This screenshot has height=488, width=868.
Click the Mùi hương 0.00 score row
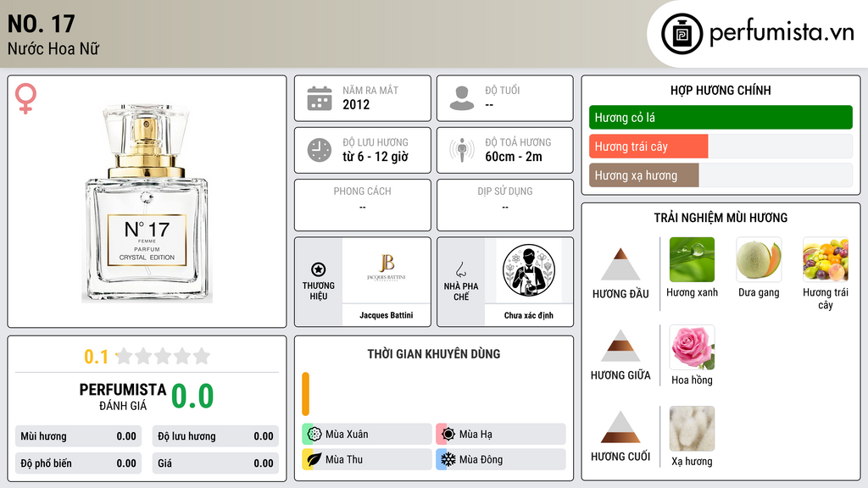[x=78, y=436]
